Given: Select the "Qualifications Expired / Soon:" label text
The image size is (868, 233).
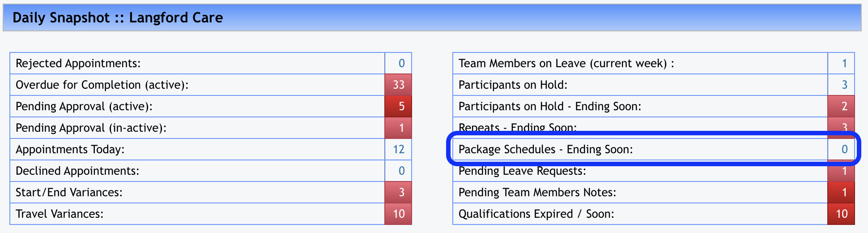Looking at the screenshot, I should [536, 214].
